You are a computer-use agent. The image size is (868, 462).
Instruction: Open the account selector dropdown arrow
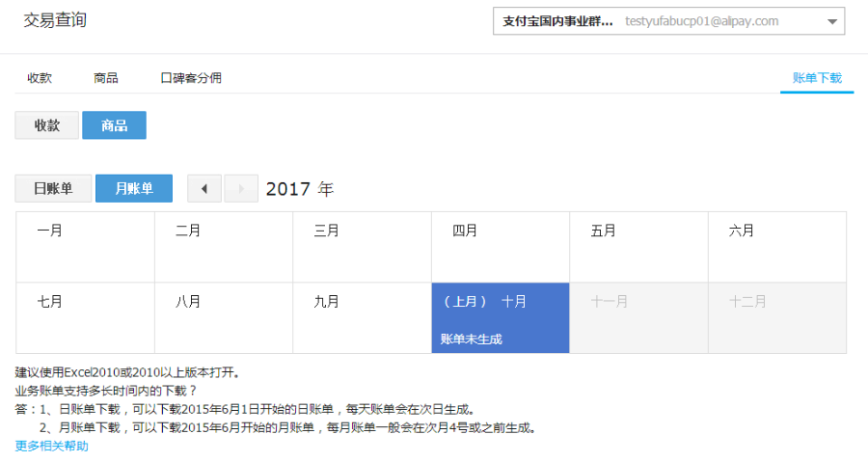[x=831, y=21]
